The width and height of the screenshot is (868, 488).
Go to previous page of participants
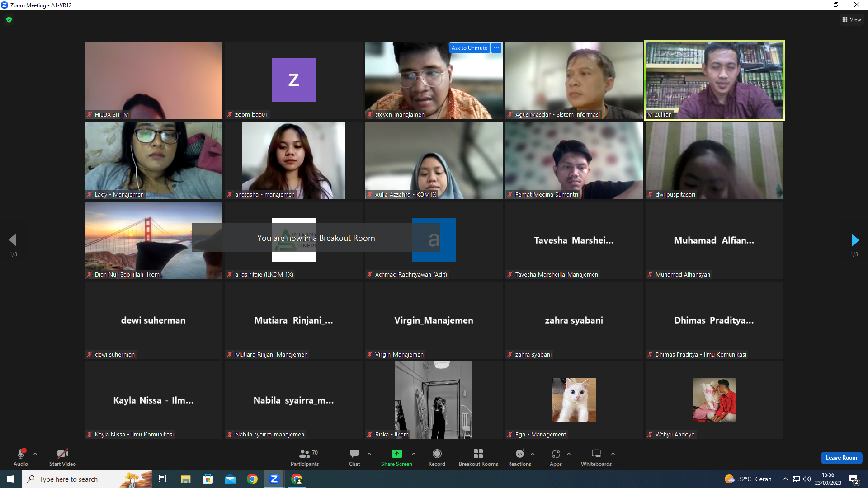click(x=13, y=240)
